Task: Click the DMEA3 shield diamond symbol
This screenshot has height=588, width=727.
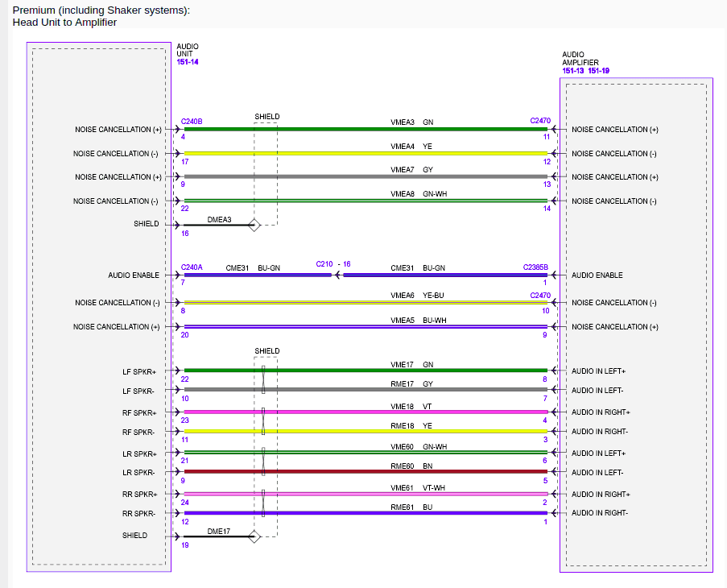Action: tap(254, 226)
